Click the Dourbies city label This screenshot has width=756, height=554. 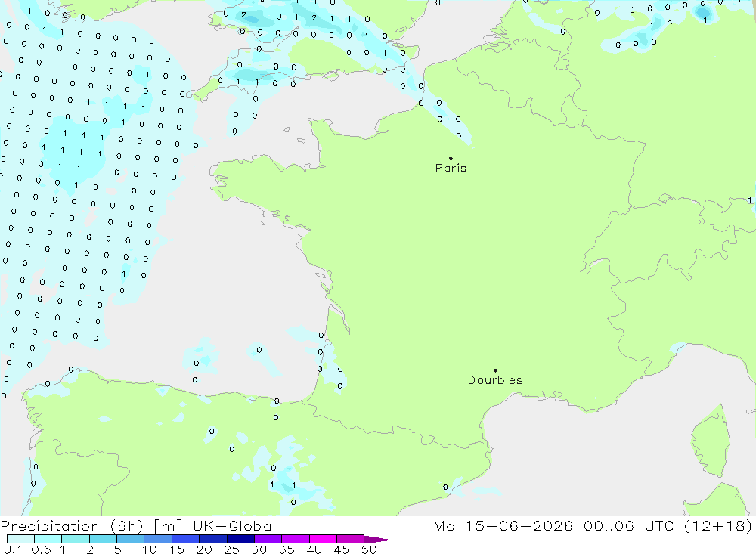click(495, 380)
